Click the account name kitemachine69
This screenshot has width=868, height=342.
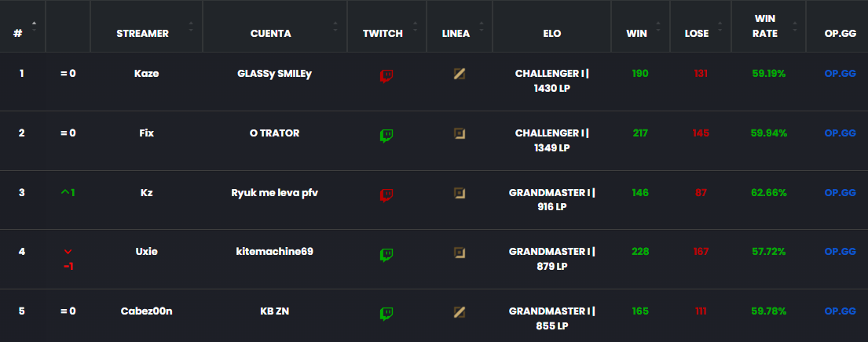(x=275, y=251)
